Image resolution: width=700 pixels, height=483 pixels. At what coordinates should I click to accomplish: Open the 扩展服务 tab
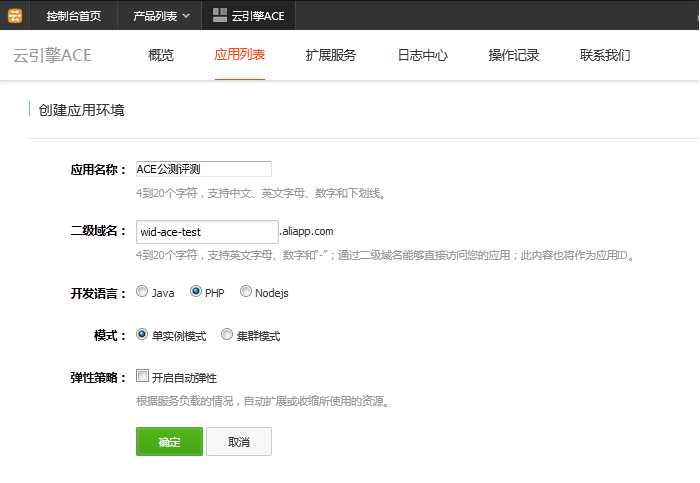click(x=331, y=55)
